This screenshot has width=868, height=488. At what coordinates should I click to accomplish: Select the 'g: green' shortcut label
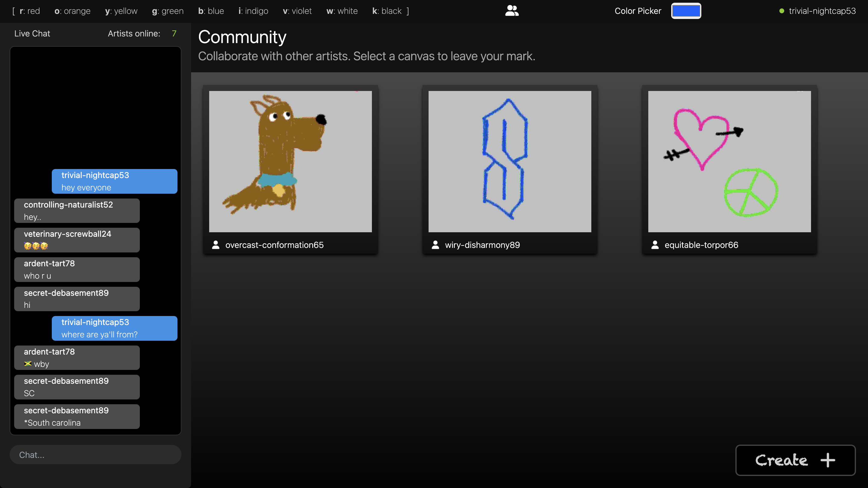pyautogui.click(x=168, y=11)
